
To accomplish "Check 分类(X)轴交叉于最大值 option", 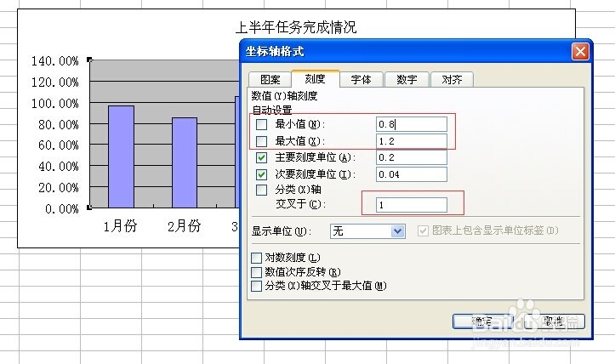I will 256,286.
